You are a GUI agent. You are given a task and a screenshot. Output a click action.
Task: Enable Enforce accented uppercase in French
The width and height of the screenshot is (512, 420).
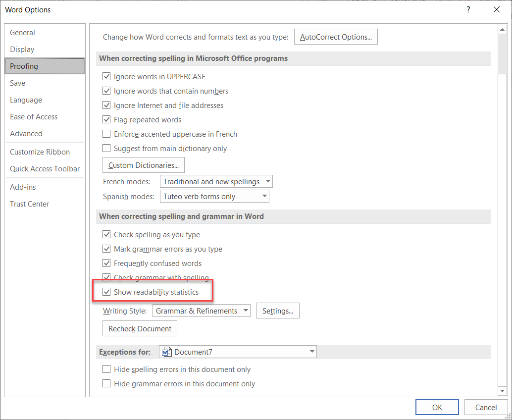coord(106,134)
